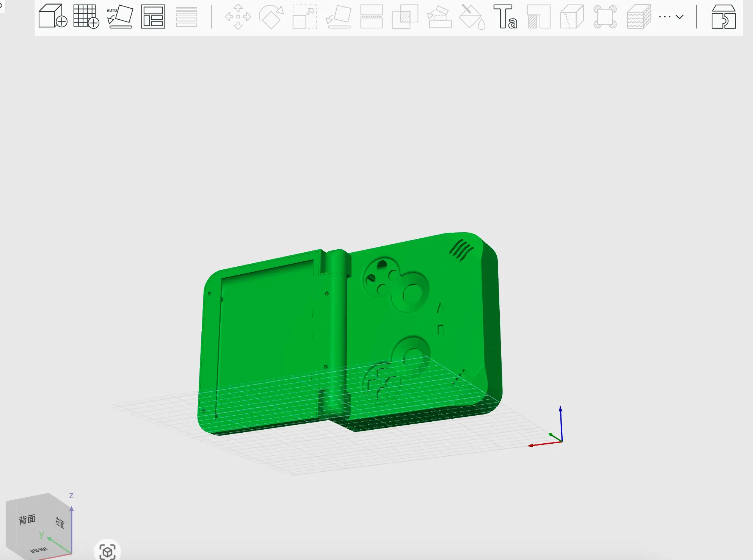The width and height of the screenshot is (753, 560).
Task: Select the Scale tool
Action: coord(304,17)
